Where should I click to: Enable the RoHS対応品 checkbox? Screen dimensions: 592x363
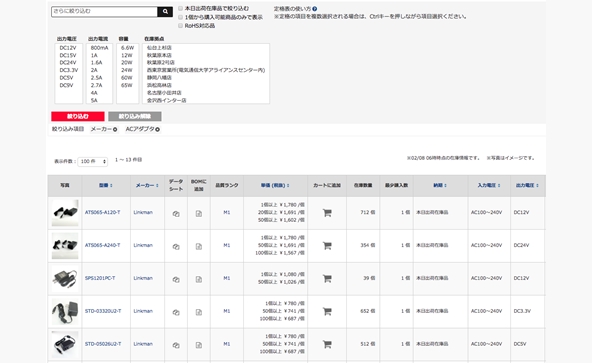[x=180, y=26]
